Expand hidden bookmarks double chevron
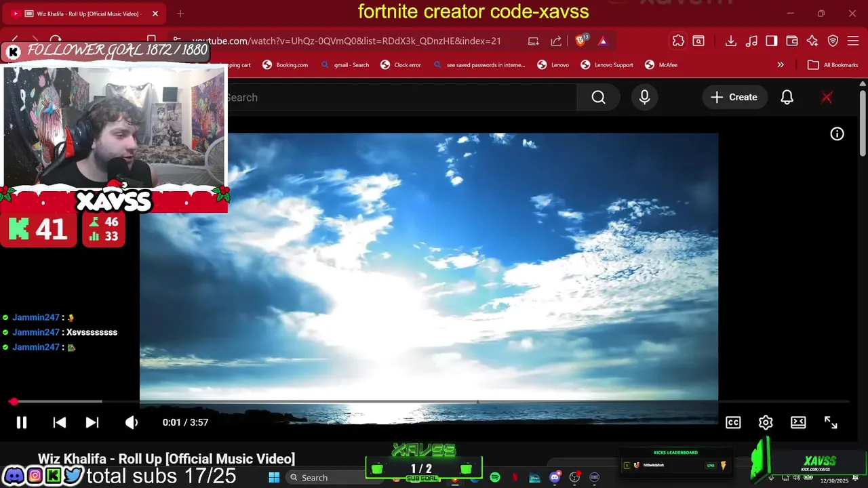868x488 pixels. coord(781,65)
